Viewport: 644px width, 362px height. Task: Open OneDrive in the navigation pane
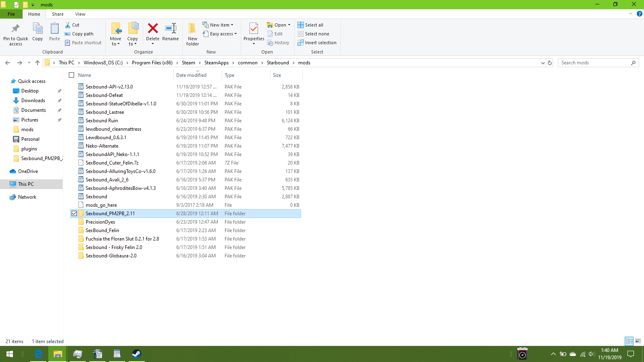[x=28, y=171]
